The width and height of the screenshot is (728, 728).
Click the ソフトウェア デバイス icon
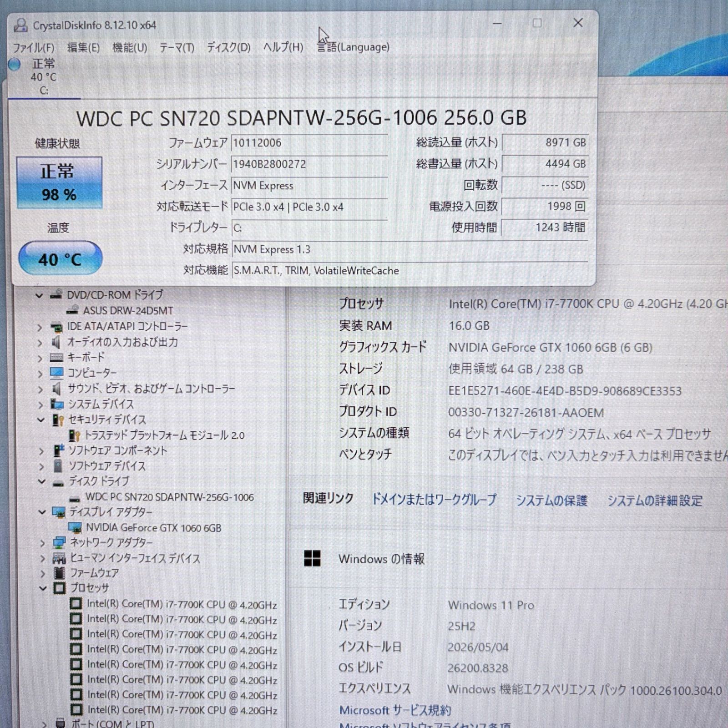coord(58,466)
